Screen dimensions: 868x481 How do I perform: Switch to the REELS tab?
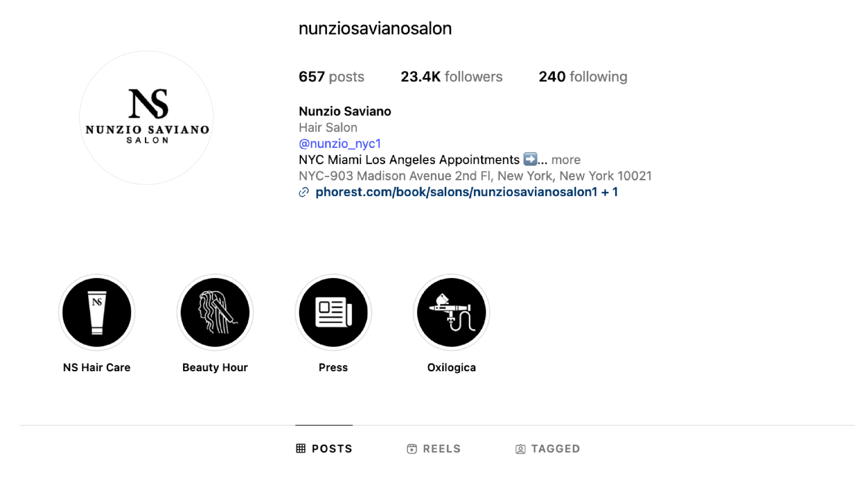click(x=434, y=449)
